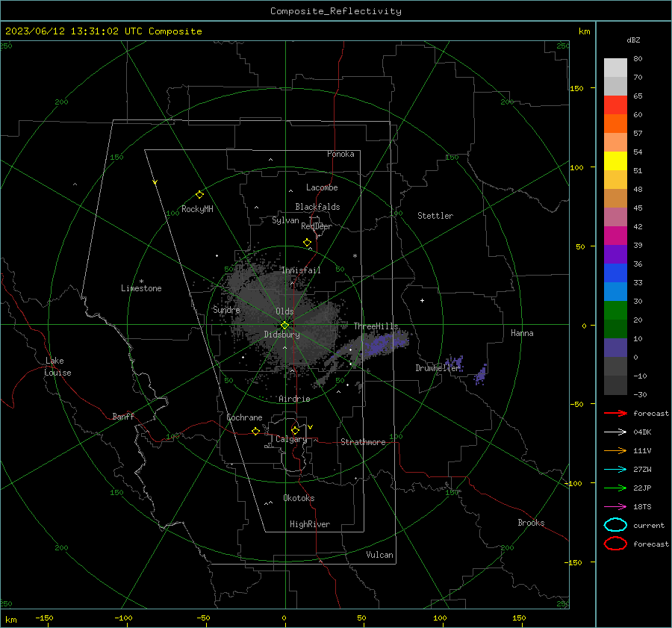Select the orange 57-60 dBZ legend swatch
Screen dimensions: 672x628
pos(615,124)
